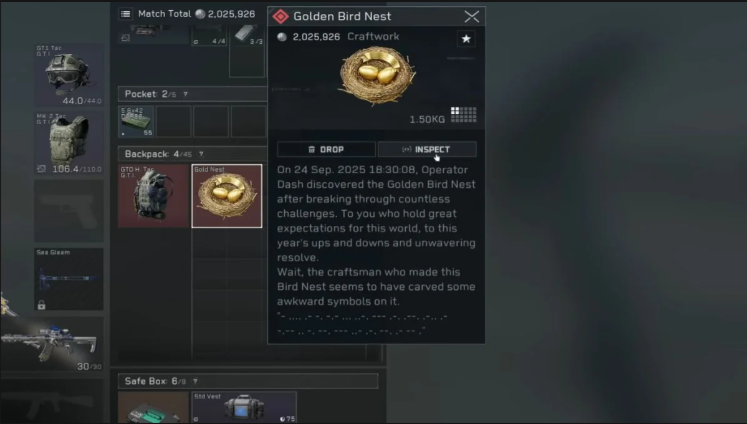Select the ammo box in Pocket slot
Screen dimensions: 747x424
click(x=136, y=121)
